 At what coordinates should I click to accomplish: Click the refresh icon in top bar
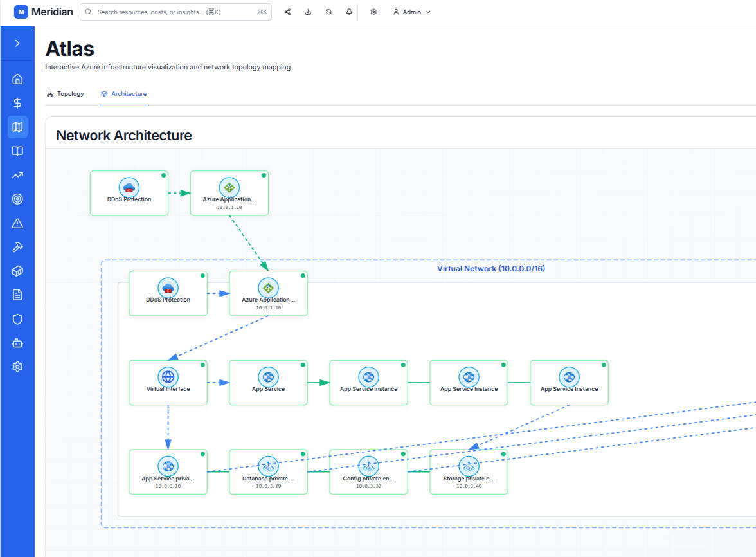point(328,12)
